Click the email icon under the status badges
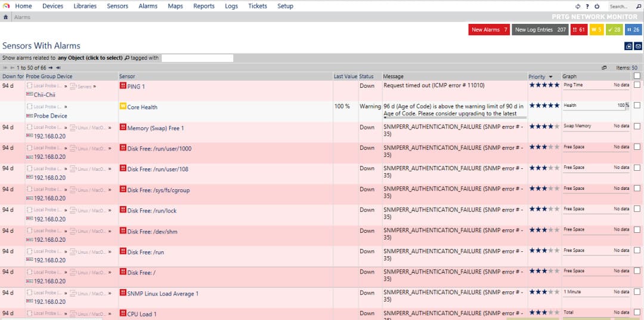This screenshot has width=644, height=320. (x=638, y=46)
